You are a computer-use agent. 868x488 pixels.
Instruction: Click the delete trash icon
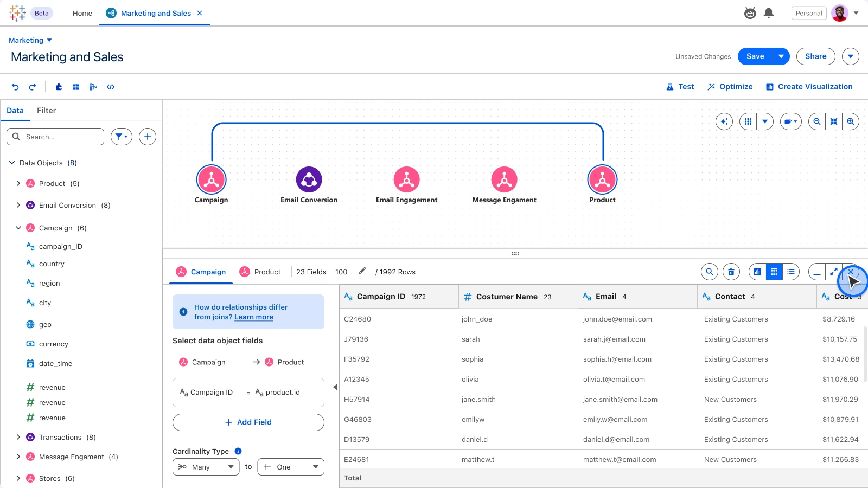tap(731, 272)
